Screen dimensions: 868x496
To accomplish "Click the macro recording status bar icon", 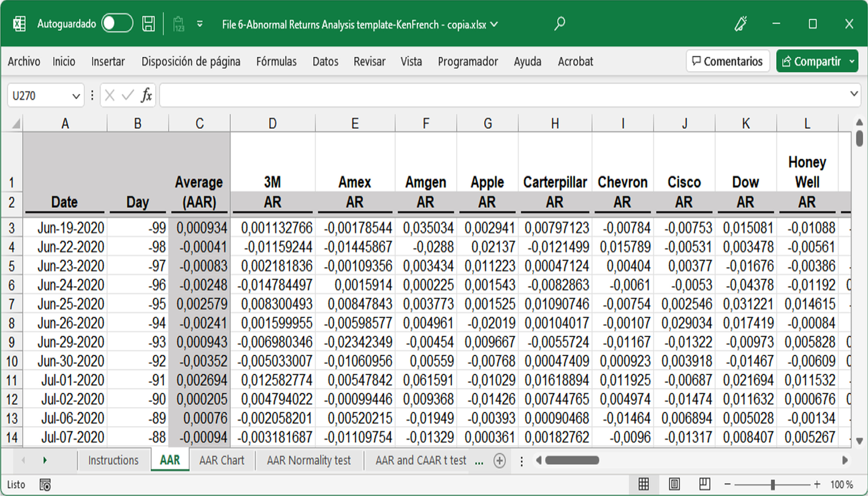I will coord(45,485).
